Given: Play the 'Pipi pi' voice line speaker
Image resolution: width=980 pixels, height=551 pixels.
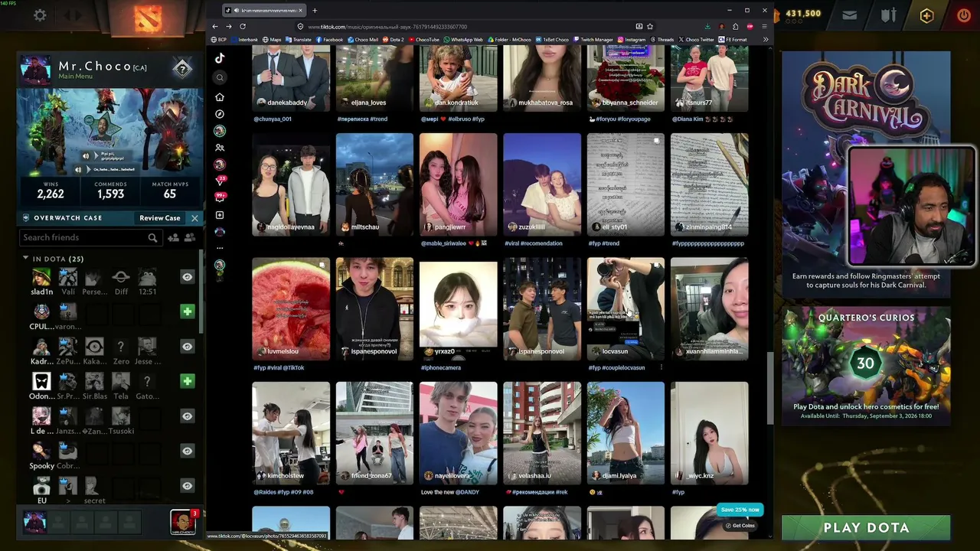Looking at the screenshot, I should tap(86, 155).
